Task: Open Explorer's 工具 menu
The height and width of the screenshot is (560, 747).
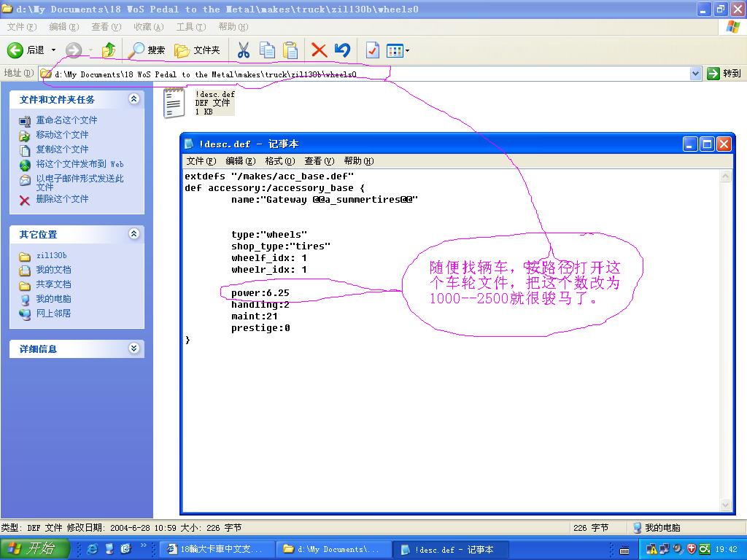Action: click(190, 27)
